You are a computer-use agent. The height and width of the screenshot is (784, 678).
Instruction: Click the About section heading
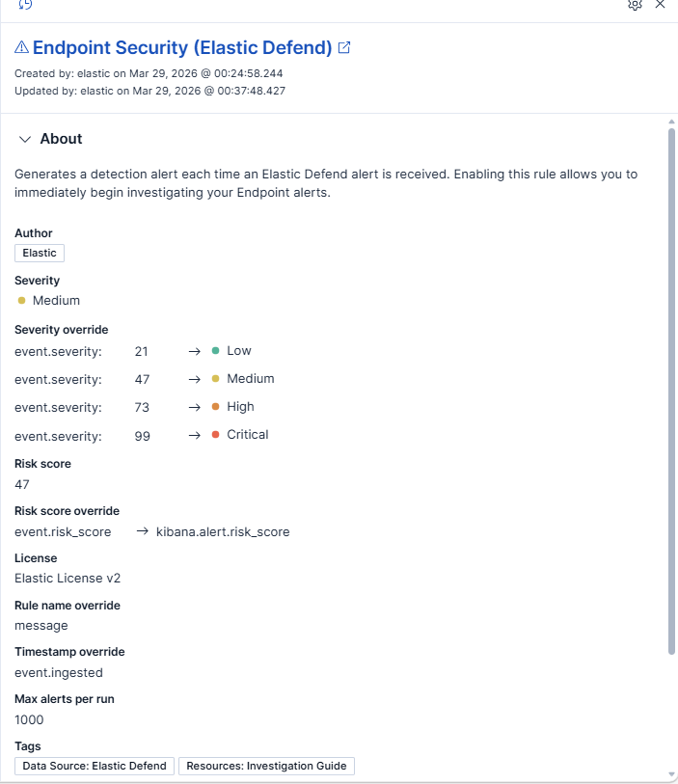61,139
